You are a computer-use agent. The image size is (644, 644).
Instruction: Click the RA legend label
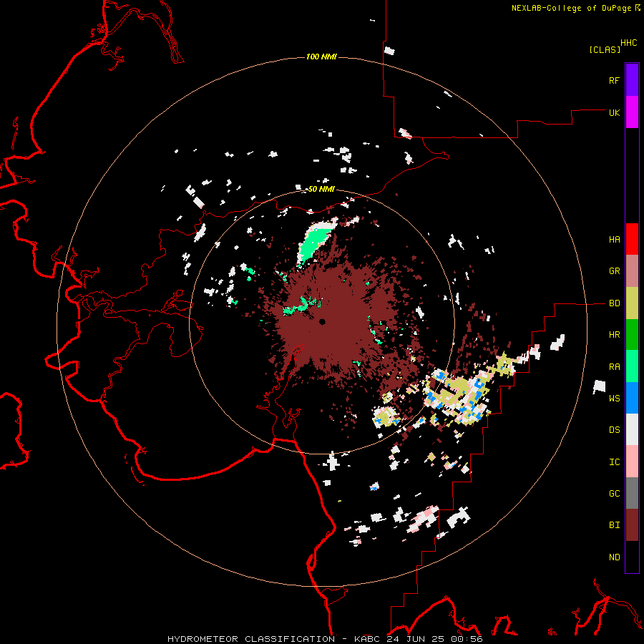(x=614, y=367)
